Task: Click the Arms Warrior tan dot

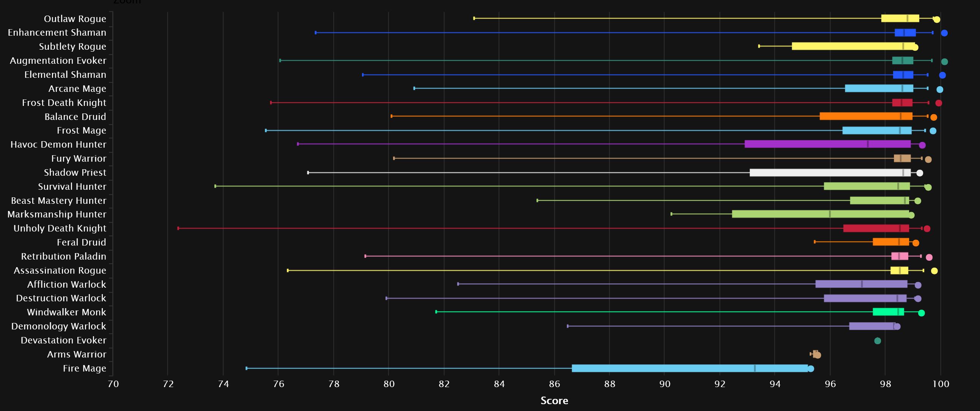Action: pos(818,355)
